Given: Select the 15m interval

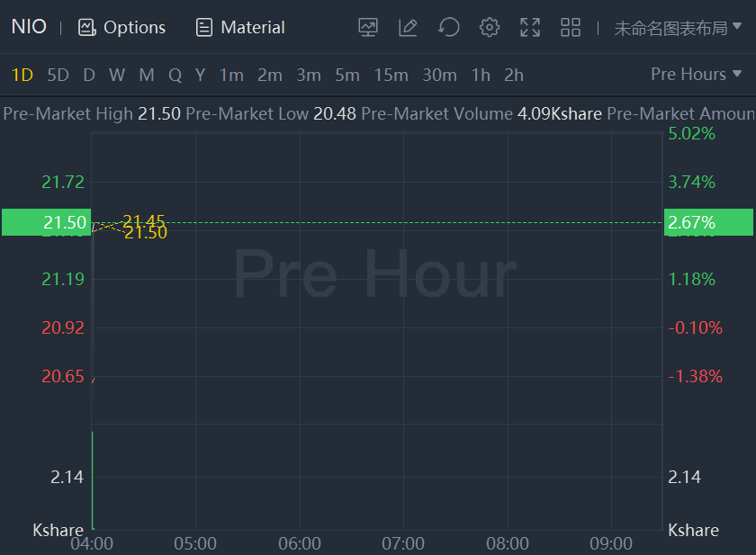Looking at the screenshot, I should click(x=391, y=75).
